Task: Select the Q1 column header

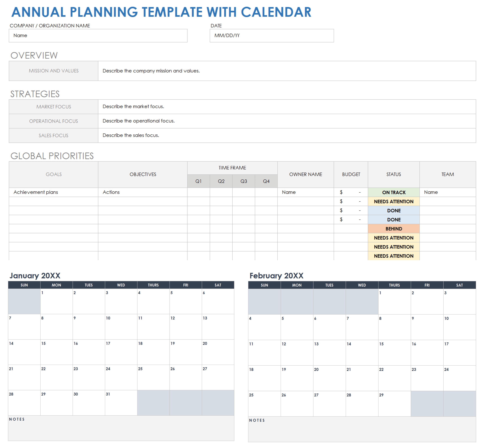Action: tap(199, 181)
